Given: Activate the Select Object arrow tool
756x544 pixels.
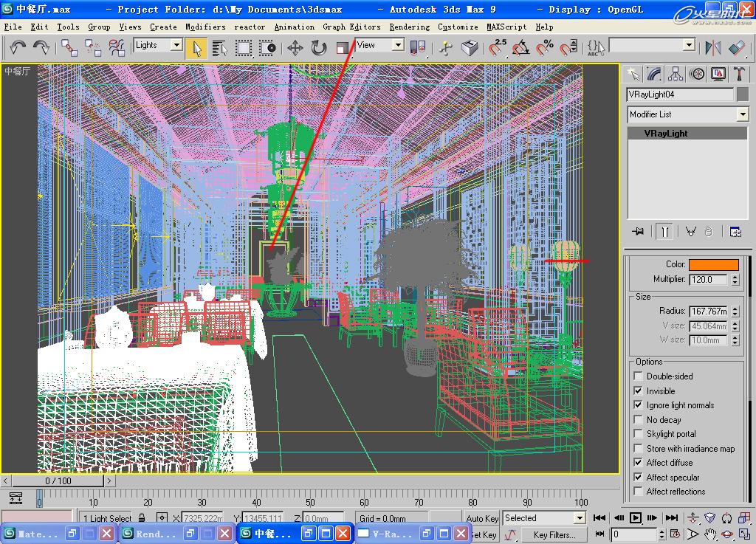Looking at the screenshot, I should 196,48.
